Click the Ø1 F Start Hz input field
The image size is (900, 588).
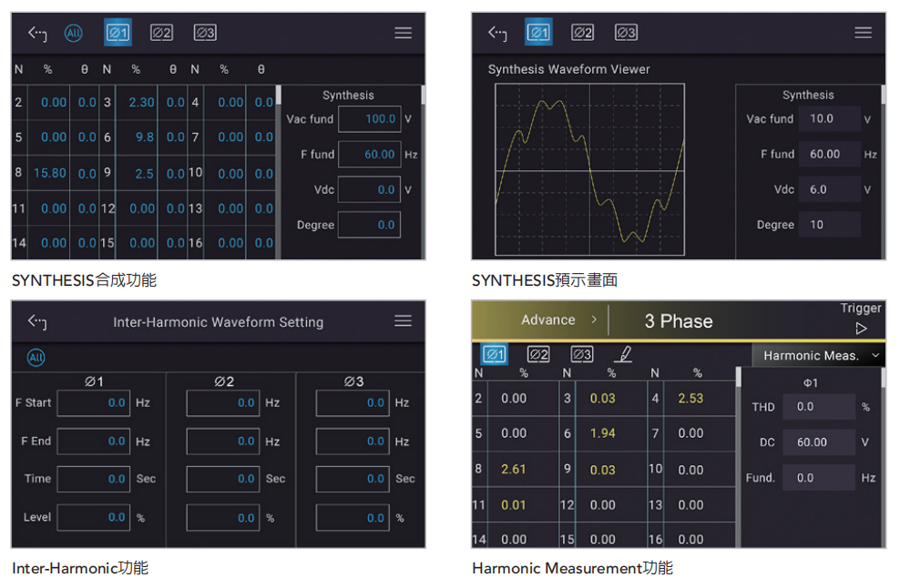coord(93,402)
